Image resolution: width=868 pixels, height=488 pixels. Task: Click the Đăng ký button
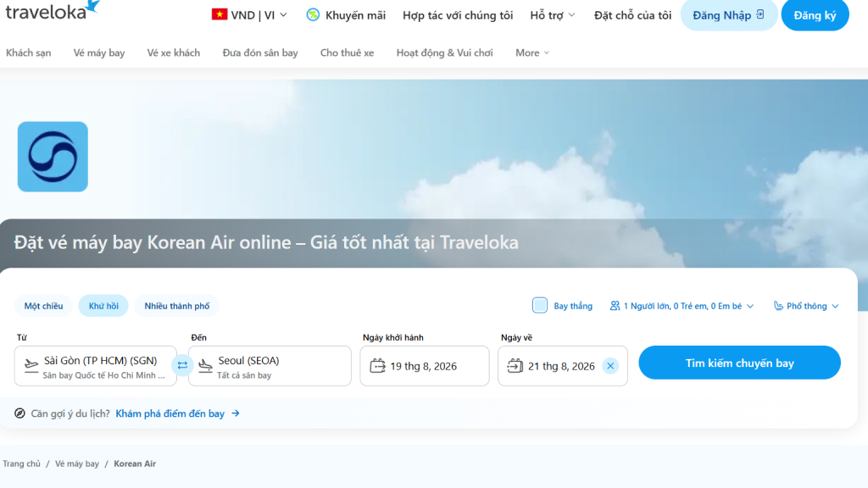click(x=815, y=15)
